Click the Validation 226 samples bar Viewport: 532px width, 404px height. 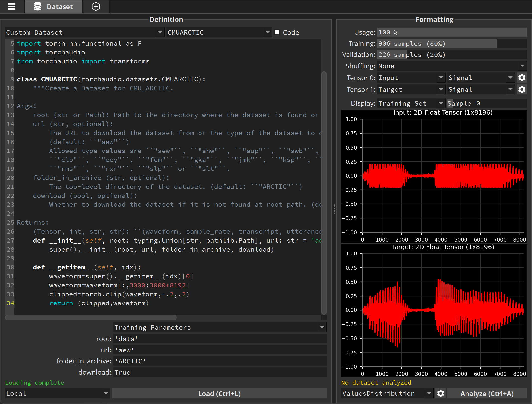pyautogui.click(x=452, y=55)
